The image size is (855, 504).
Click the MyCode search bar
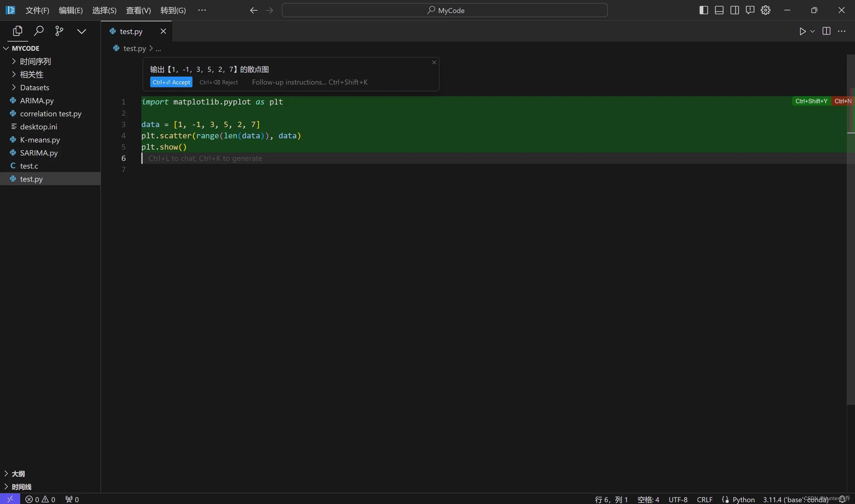(445, 10)
